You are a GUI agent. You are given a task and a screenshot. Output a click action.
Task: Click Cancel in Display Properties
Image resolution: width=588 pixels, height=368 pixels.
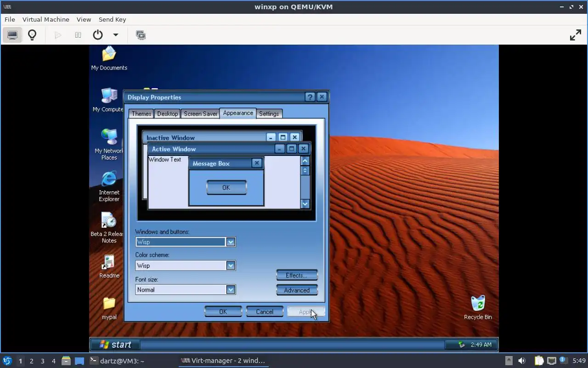point(265,311)
